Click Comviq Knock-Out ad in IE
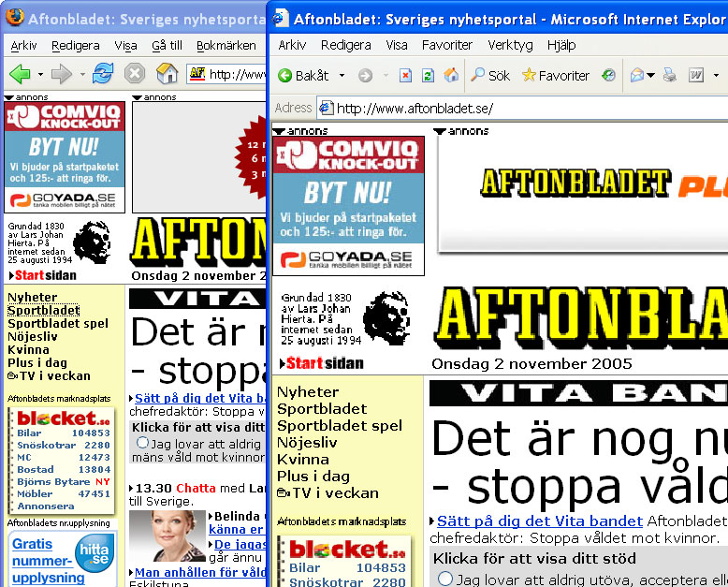The height and width of the screenshot is (587, 728). (x=348, y=206)
